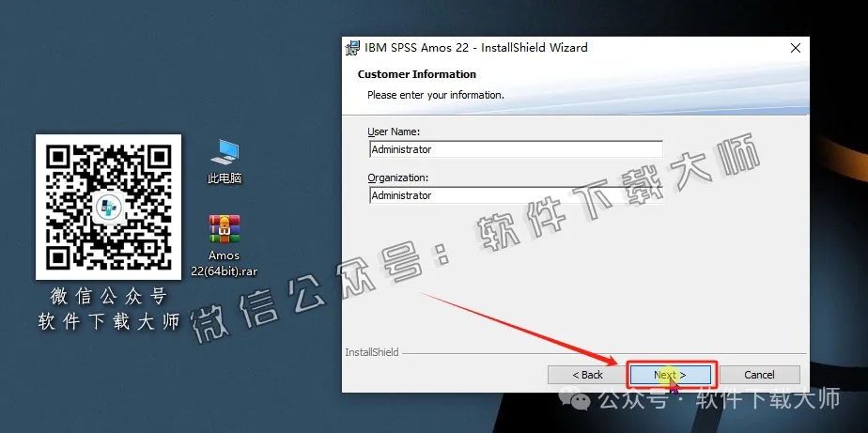Click the User Name input field
The width and height of the screenshot is (868, 433).
click(x=516, y=149)
